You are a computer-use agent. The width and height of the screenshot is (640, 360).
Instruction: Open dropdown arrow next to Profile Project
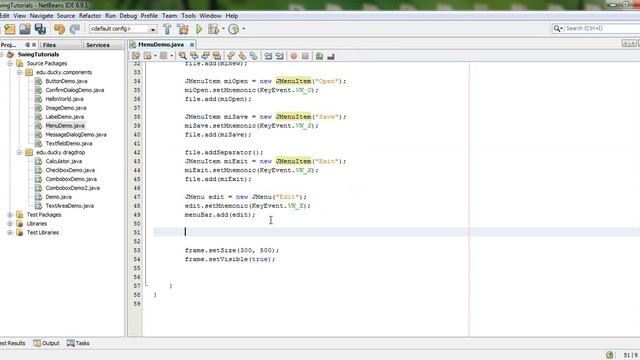pos(244,29)
